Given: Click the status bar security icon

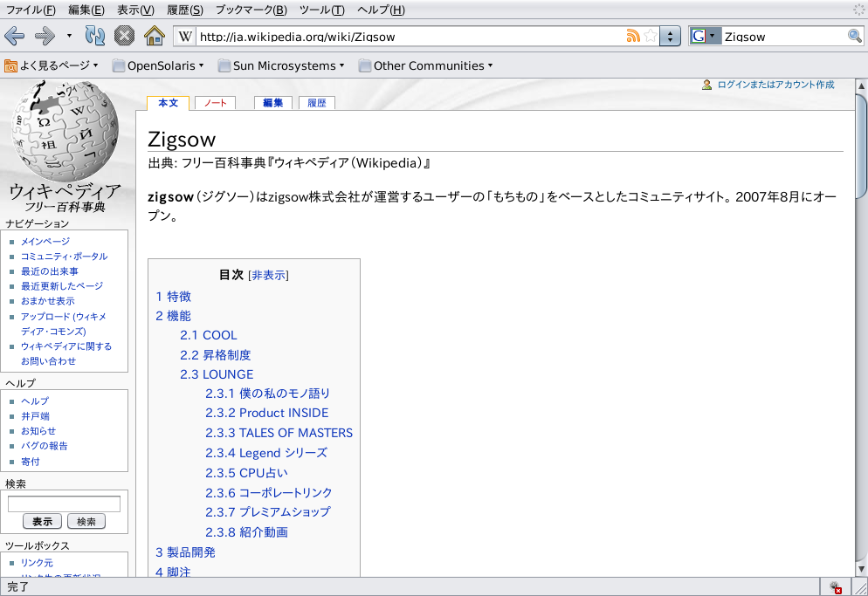Looking at the screenshot, I should [x=836, y=587].
